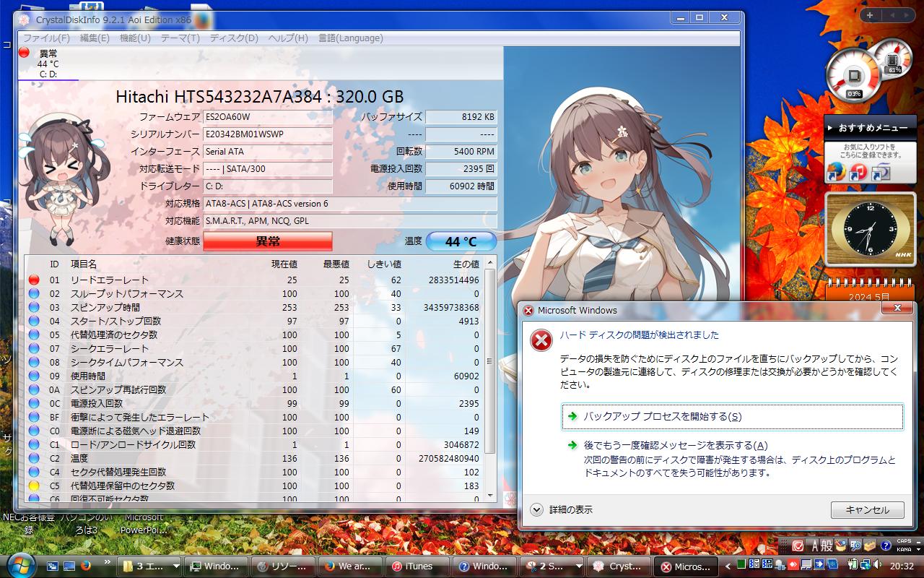Open the テーマ(T) menu
The image size is (924, 578).
(x=180, y=38)
